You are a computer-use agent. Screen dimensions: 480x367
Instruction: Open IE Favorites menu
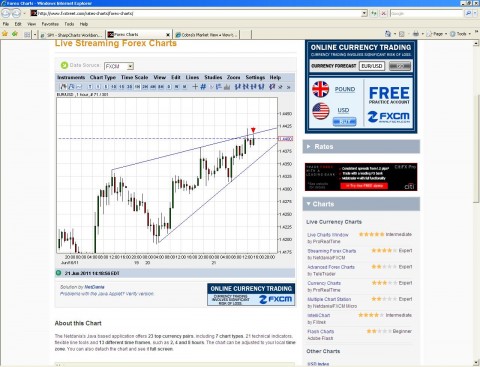click(50, 24)
